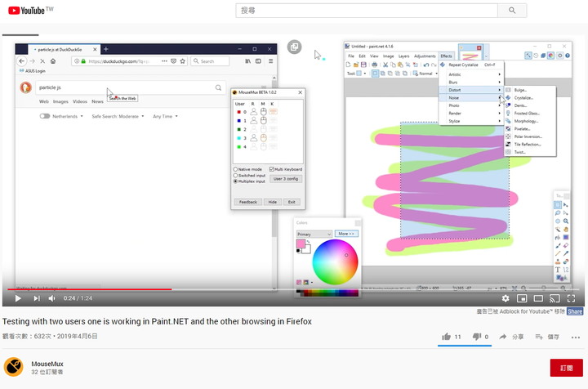Open Safe Search: Moderate dropdown

click(118, 116)
